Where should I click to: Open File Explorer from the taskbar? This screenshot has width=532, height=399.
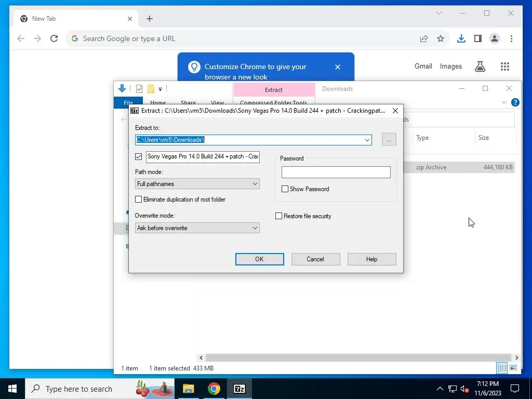[x=188, y=389]
